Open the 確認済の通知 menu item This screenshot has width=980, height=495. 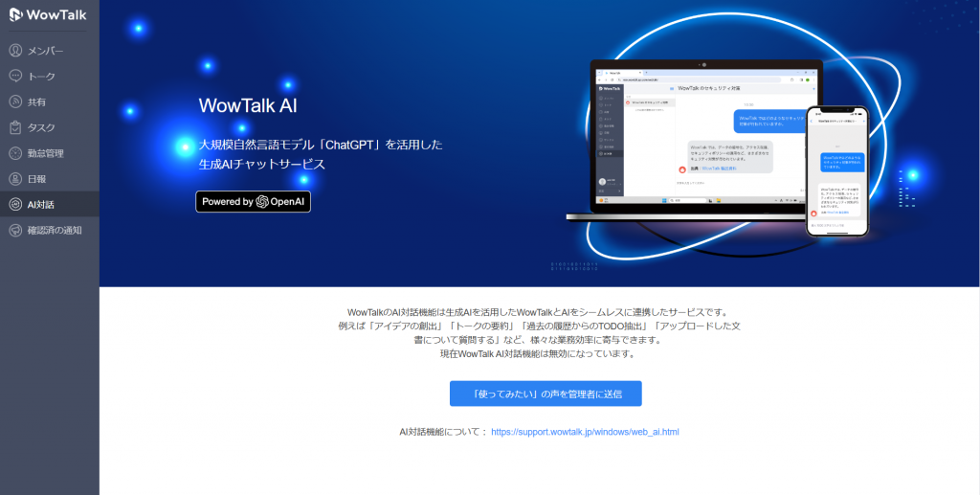(x=50, y=230)
